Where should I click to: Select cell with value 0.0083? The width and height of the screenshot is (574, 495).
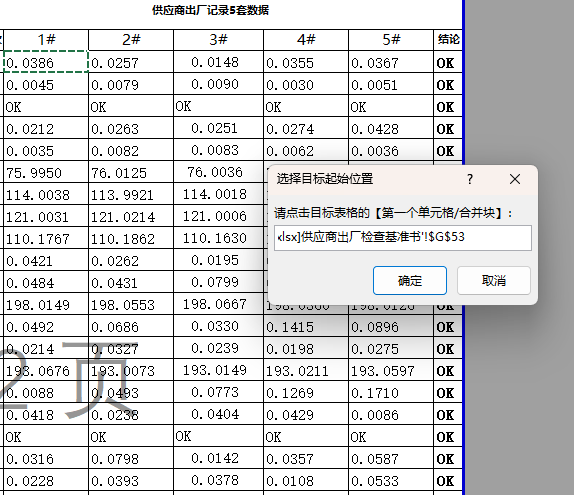pyautogui.click(x=218, y=150)
